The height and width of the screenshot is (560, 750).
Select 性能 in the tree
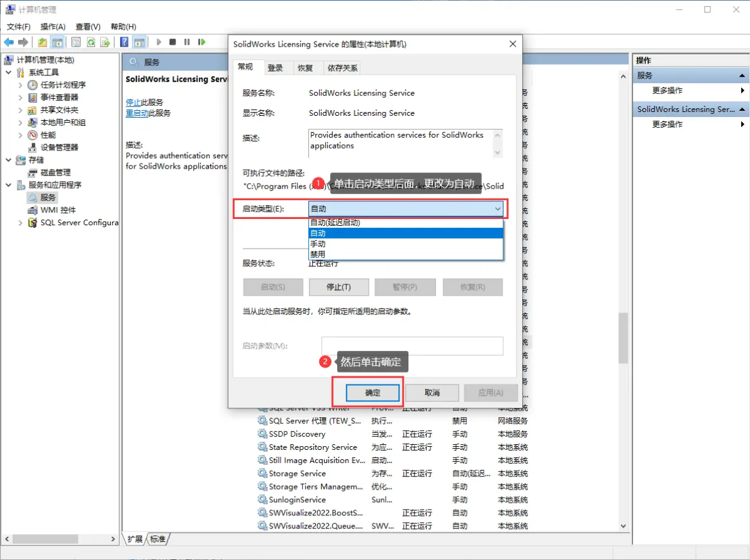pyautogui.click(x=48, y=135)
